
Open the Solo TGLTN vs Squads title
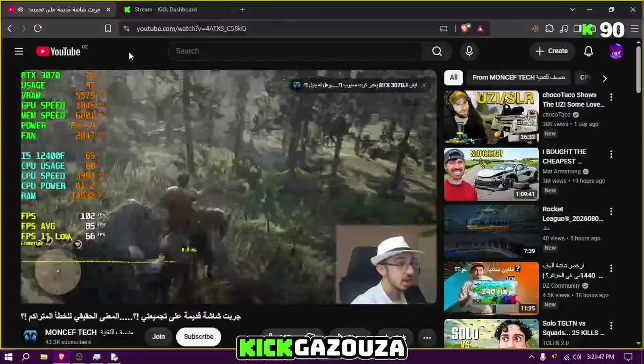click(x=573, y=328)
